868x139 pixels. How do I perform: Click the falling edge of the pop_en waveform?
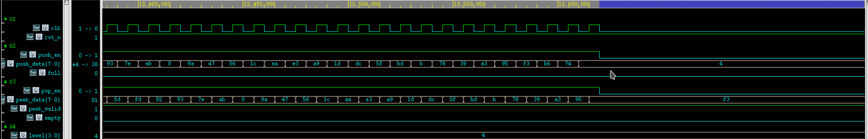[x=599, y=91]
